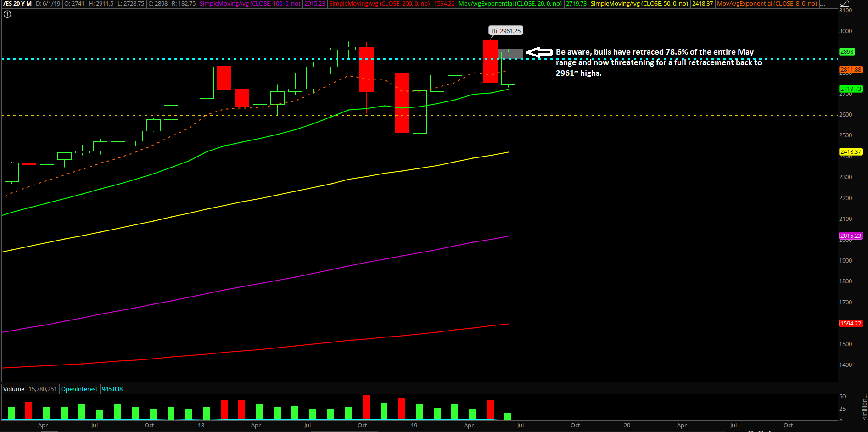This screenshot has width=868, height=432.
Task: Select SimpleMovingAvg (CLOSE, 100) study label
Action: 250,4
